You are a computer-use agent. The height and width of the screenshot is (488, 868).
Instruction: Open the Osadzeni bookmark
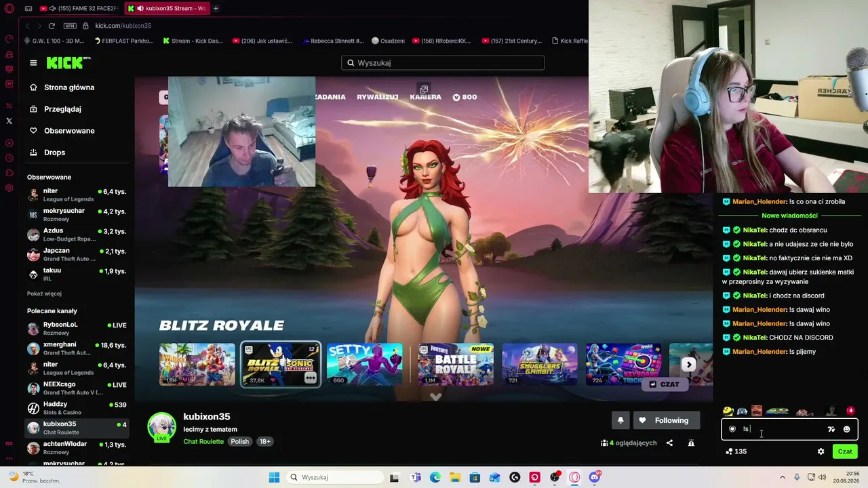click(x=388, y=41)
